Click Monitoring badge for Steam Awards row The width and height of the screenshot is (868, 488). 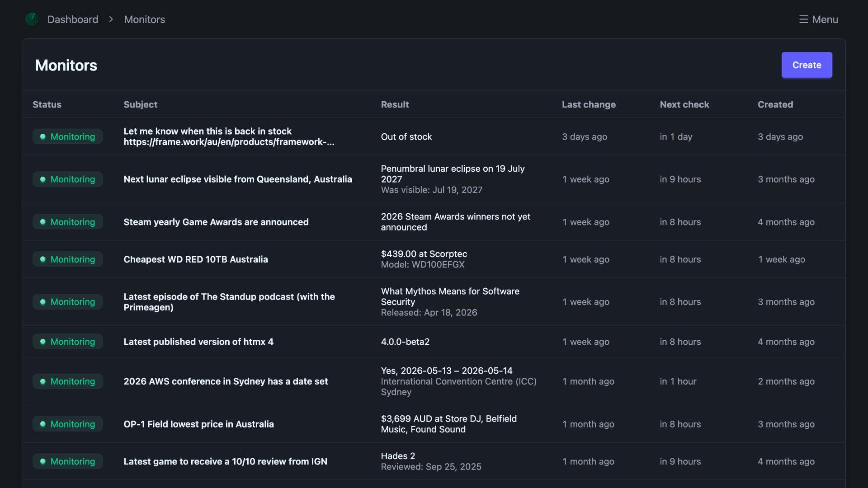(68, 222)
